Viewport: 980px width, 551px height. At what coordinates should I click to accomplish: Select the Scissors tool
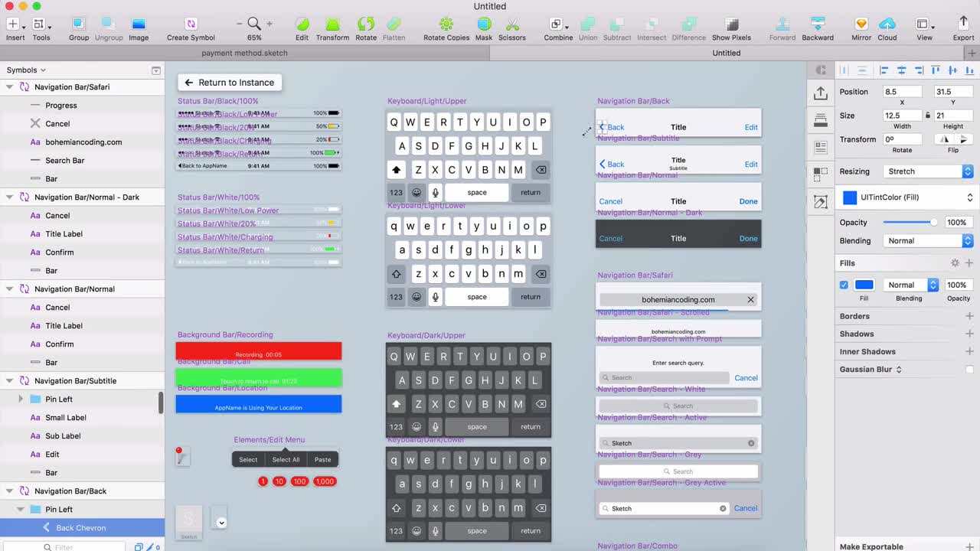(x=512, y=24)
